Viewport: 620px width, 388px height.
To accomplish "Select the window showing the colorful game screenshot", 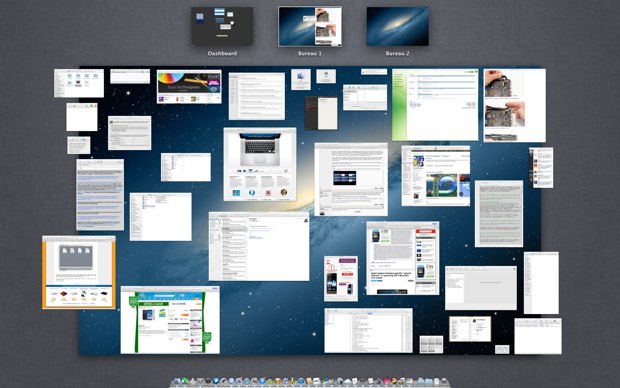I will tap(436, 176).
